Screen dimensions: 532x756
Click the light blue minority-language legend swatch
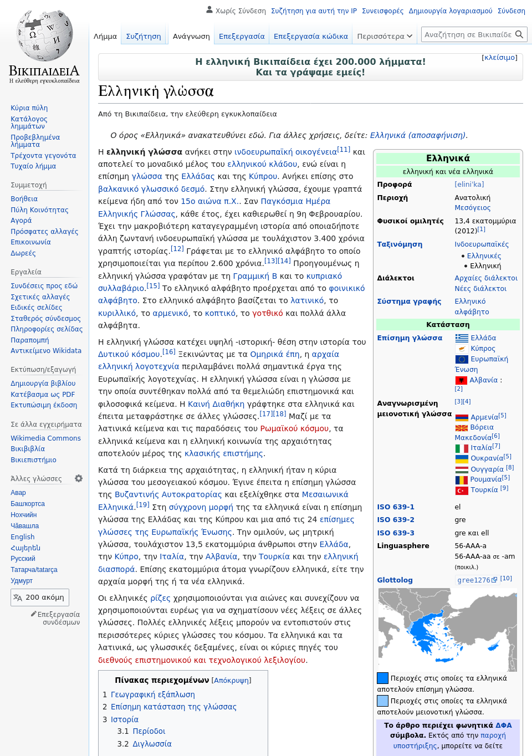(382, 701)
